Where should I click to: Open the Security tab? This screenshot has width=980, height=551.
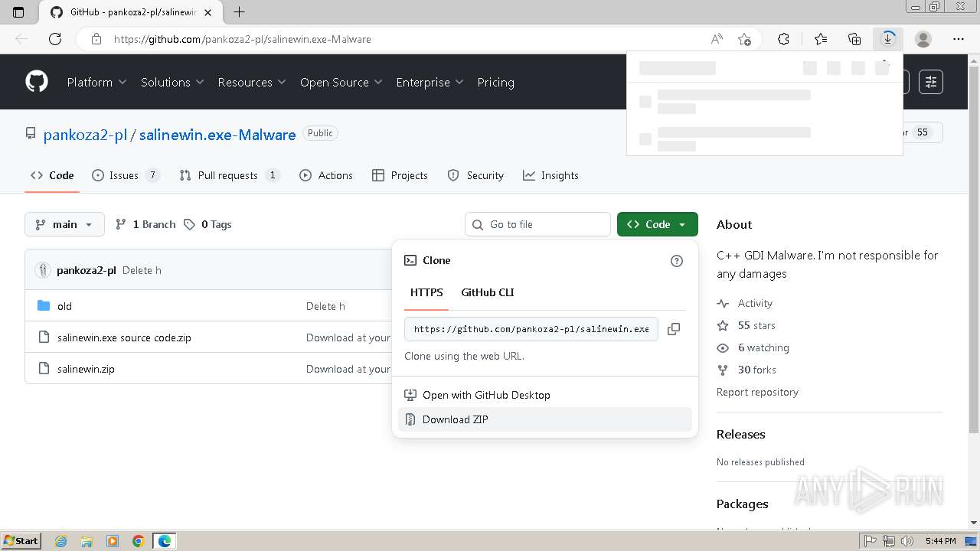[x=475, y=175]
